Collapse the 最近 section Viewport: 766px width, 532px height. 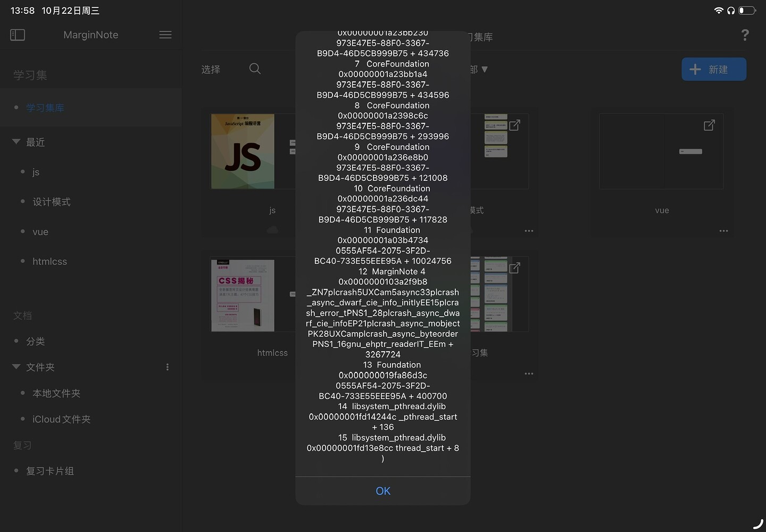[x=16, y=142]
